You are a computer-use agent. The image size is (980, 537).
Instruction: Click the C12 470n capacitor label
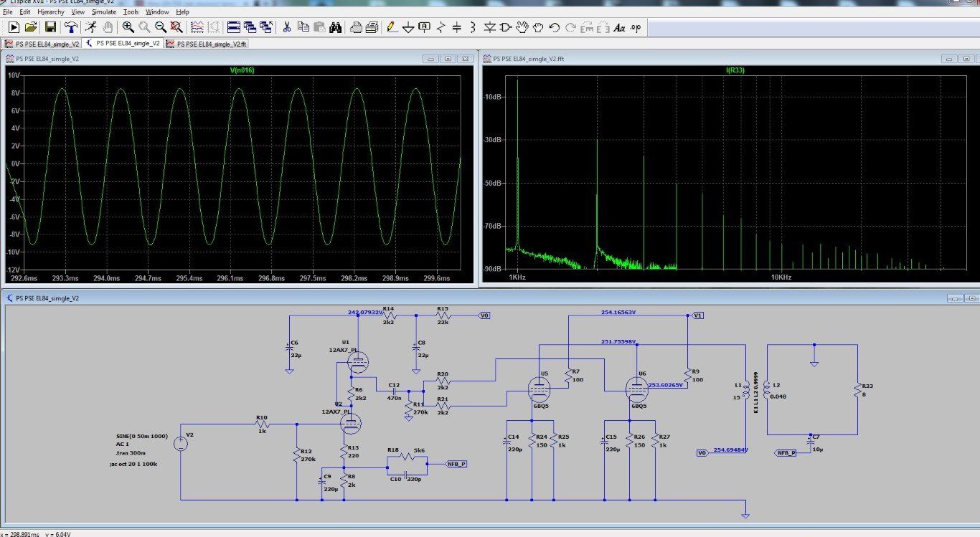click(x=394, y=391)
